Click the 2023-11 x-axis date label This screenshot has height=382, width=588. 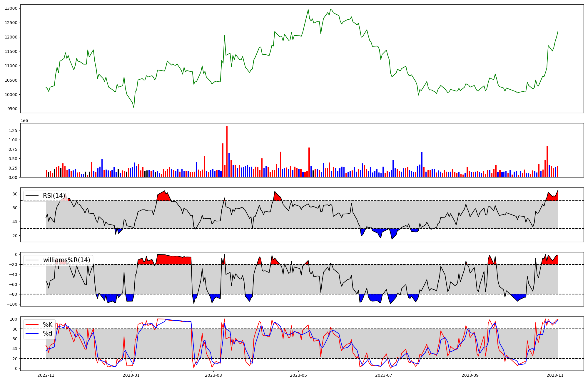(555, 375)
